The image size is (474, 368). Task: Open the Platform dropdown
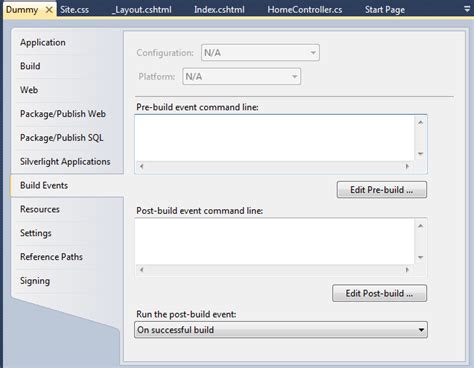point(242,77)
